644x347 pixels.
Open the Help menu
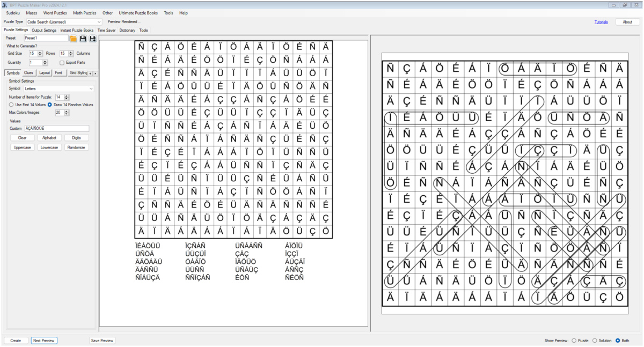(x=184, y=12)
